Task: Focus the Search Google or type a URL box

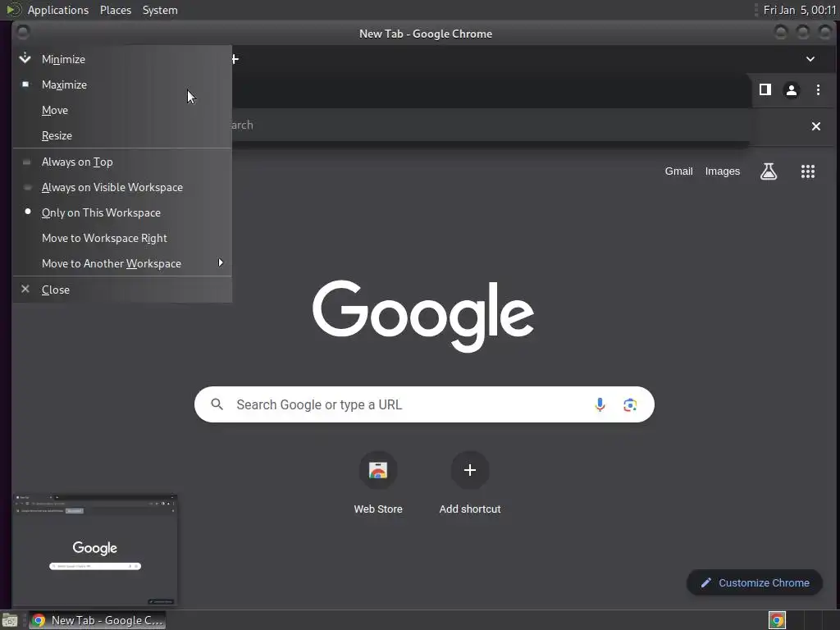Action: point(424,404)
